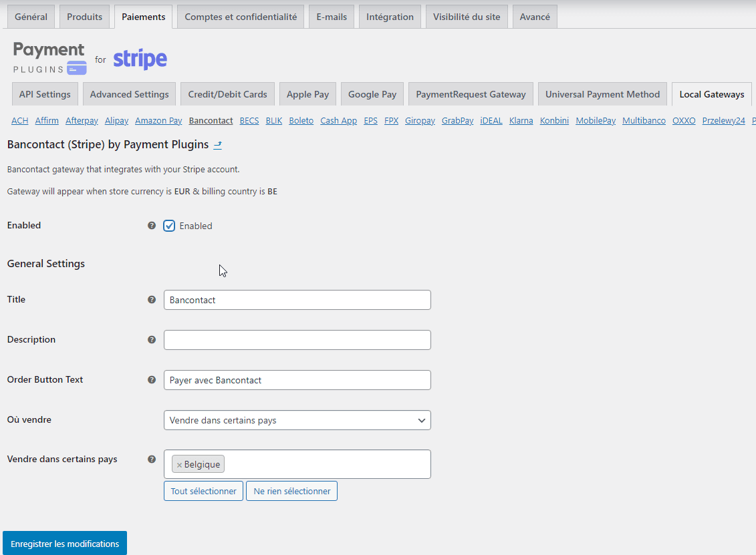
Task: Click the Stripe logo
Action: (x=140, y=59)
